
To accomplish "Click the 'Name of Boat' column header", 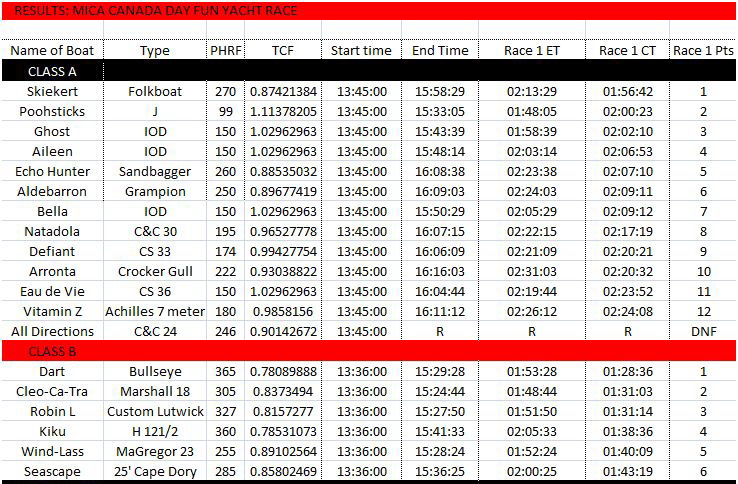I will tap(52, 51).
